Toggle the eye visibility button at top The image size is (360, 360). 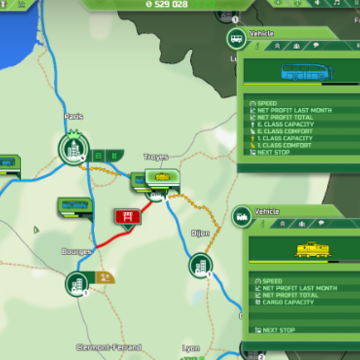(278, 3)
